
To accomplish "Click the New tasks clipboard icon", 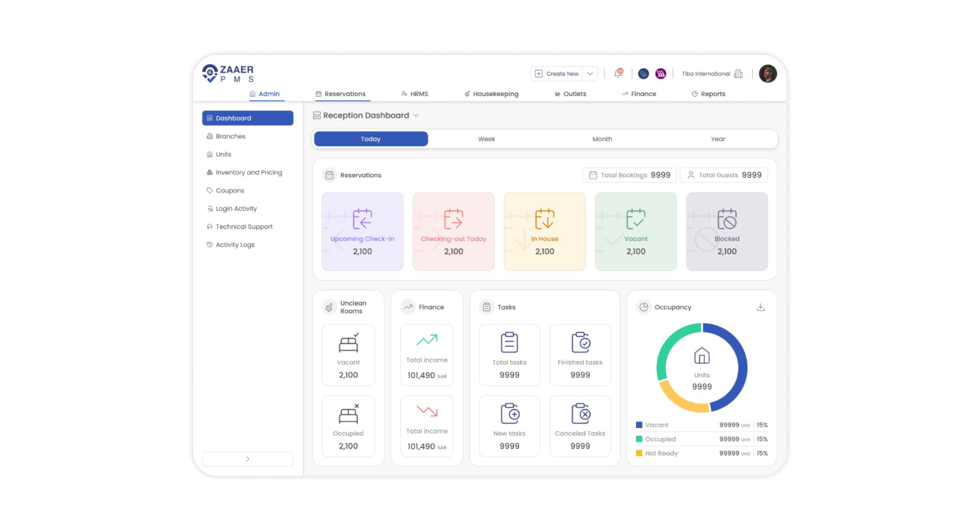I will 509,414.
